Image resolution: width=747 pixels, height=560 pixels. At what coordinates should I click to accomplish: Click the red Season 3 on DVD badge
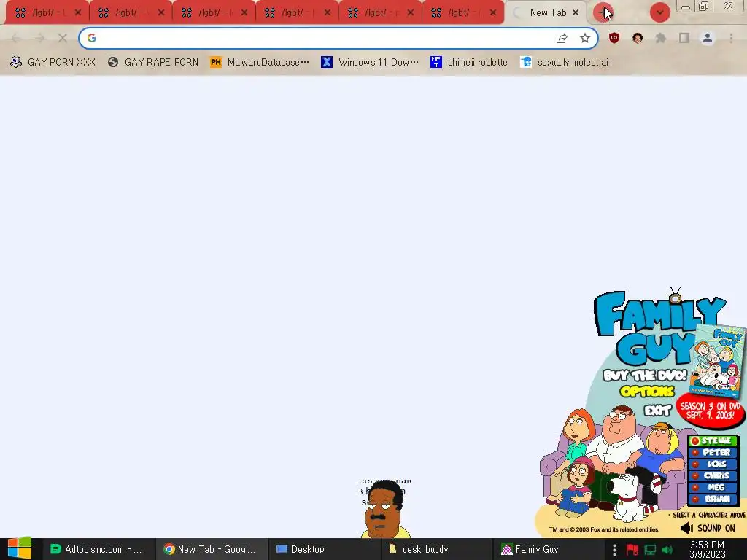(711, 411)
